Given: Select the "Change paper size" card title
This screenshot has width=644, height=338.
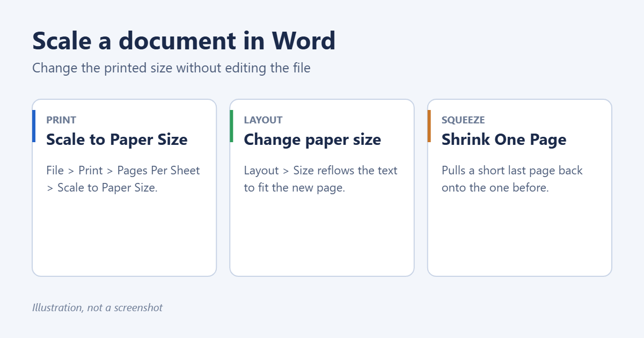Looking at the screenshot, I should [x=312, y=139].
